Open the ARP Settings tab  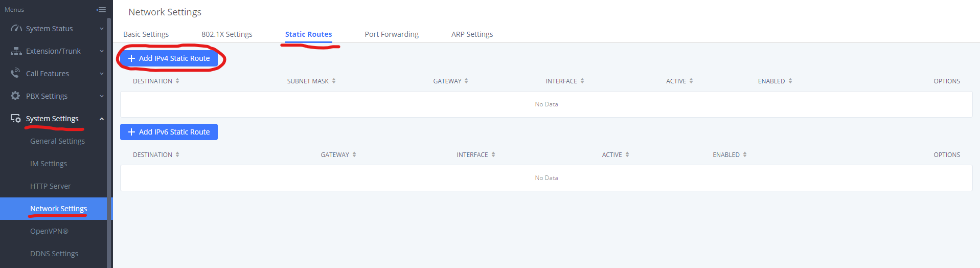point(472,34)
